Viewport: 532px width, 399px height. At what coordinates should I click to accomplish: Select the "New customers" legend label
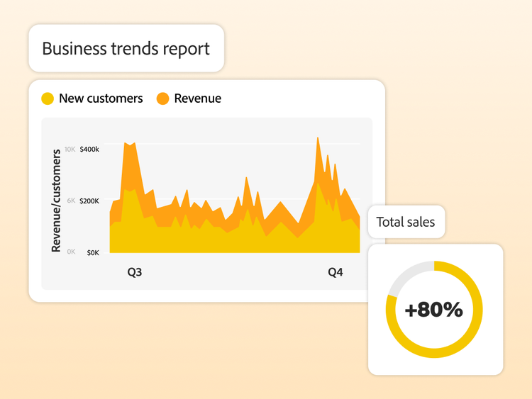point(101,99)
